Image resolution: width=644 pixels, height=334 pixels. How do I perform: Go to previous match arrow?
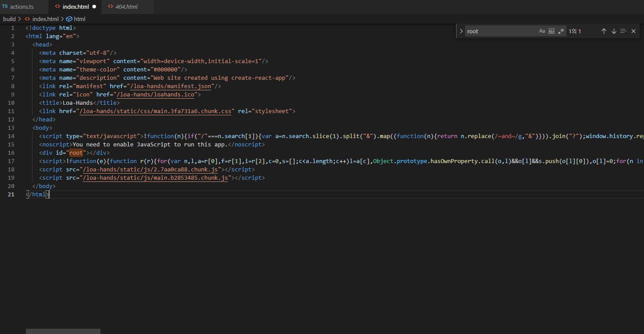coord(604,31)
